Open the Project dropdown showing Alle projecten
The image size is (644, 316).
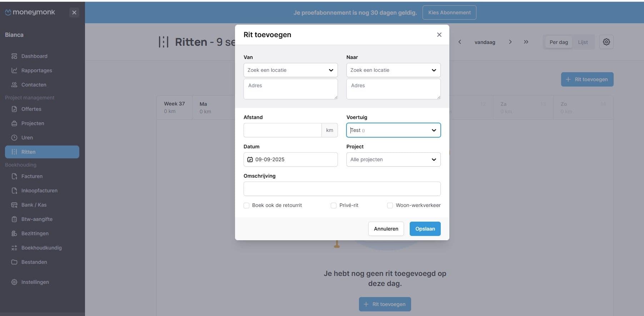pyautogui.click(x=393, y=159)
